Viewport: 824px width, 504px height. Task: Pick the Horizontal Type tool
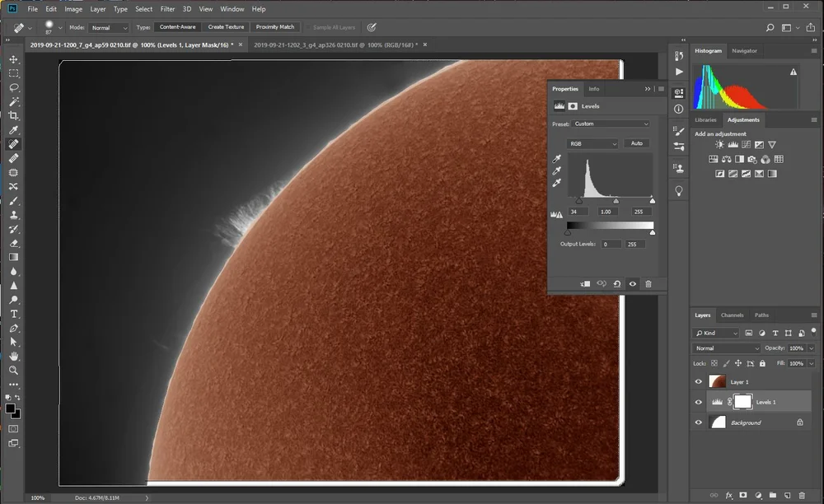pyautogui.click(x=14, y=314)
